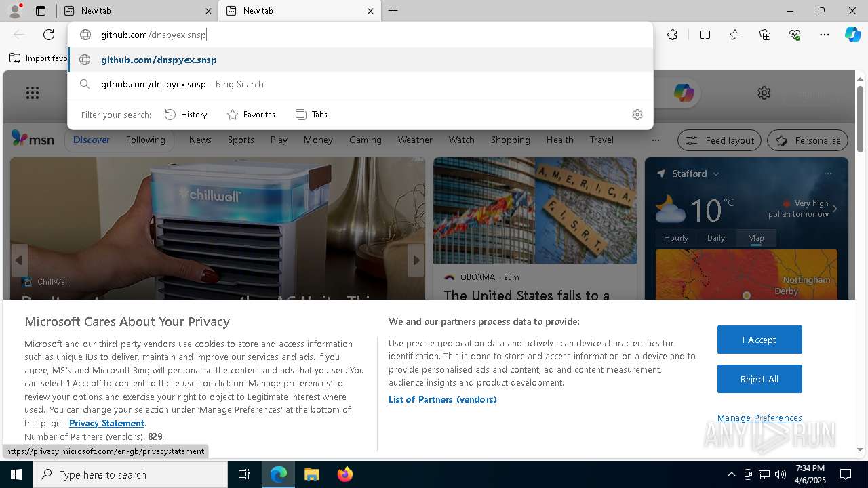Click the MSN Copilot logo icon
868x488 pixels.
pos(684,93)
